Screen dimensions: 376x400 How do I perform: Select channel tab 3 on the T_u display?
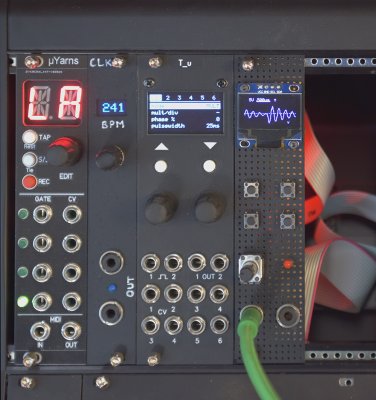[x=179, y=97]
